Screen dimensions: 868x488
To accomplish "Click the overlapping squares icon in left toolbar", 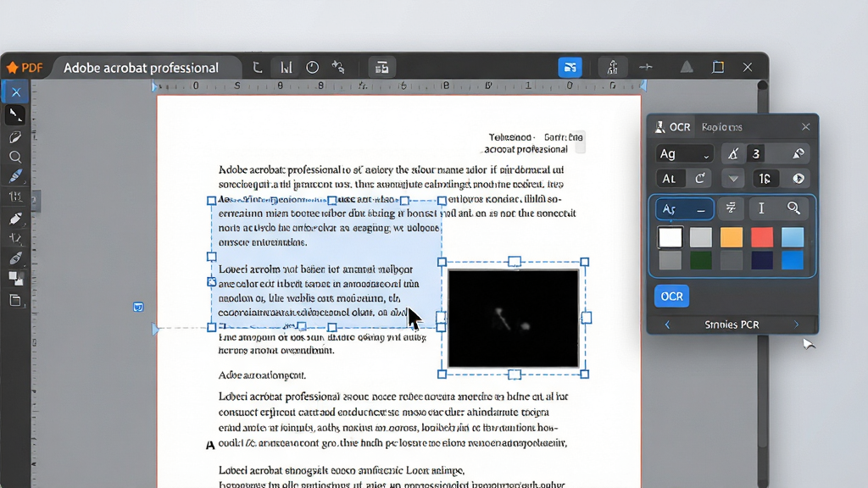I will pos(15,278).
